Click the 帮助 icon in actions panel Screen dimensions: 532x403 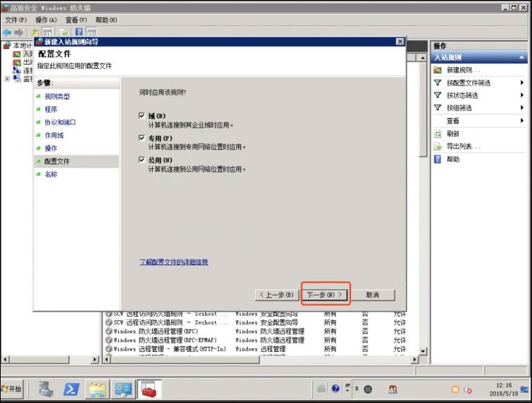(x=437, y=159)
